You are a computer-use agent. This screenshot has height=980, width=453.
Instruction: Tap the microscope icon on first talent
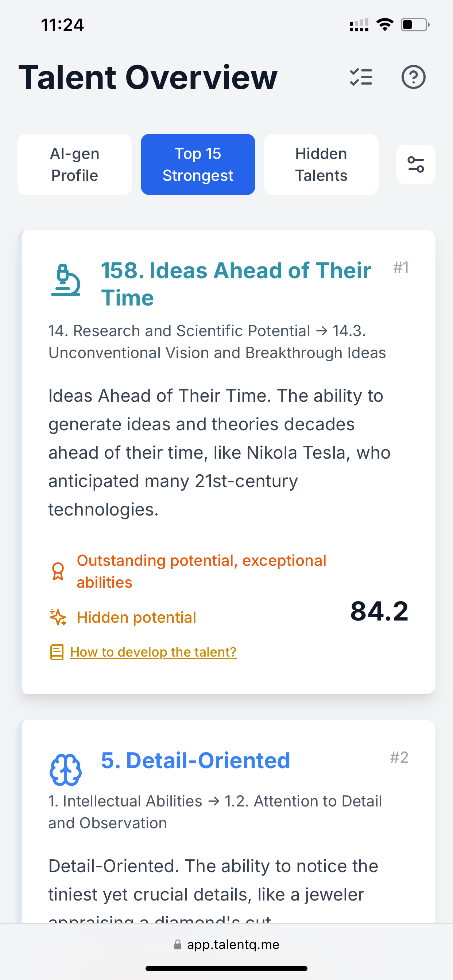pos(66,280)
